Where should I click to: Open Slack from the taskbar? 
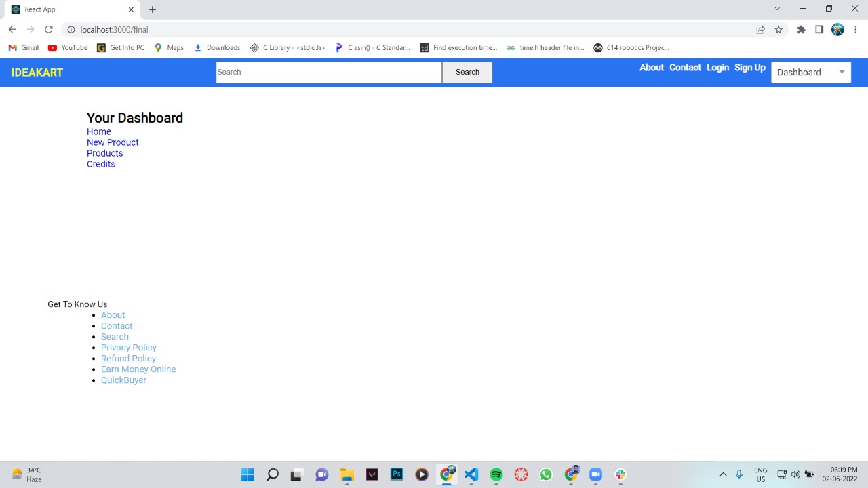(x=620, y=474)
